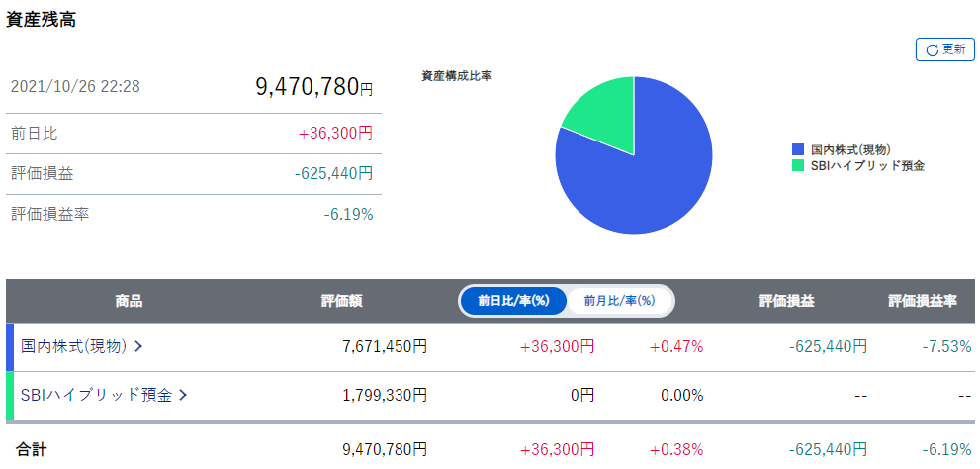The image size is (980, 469).
Task: Click the 商品 column header
Action: (129, 301)
